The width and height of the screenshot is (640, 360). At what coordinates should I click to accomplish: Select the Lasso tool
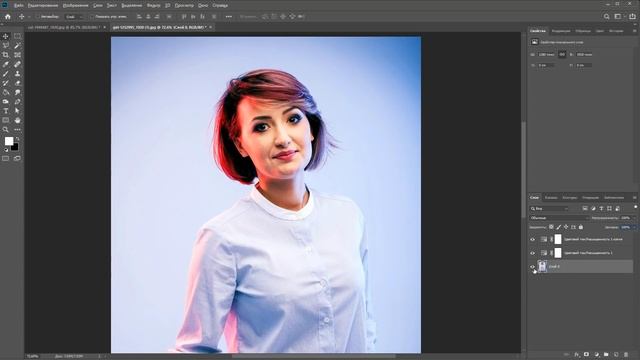(6, 45)
